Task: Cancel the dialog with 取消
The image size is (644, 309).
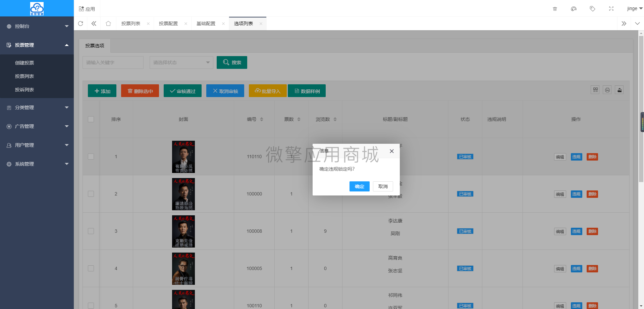Action: click(x=383, y=186)
